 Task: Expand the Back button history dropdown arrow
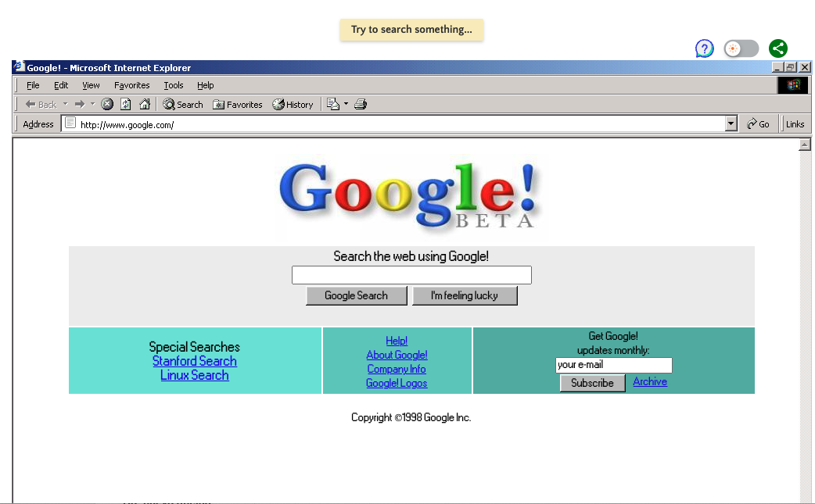pyautogui.click(x=66, y=105)
